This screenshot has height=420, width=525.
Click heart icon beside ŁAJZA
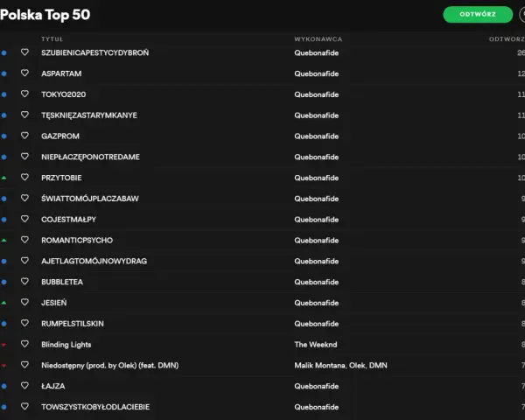click(24, 385)
